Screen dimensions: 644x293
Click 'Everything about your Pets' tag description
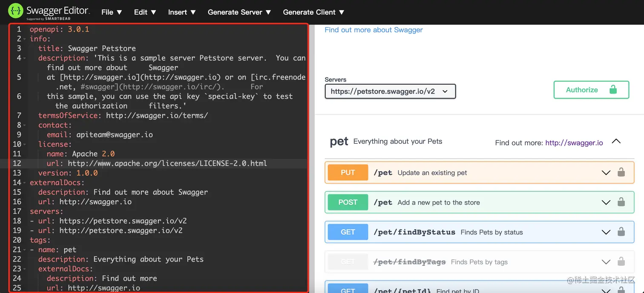[x=398, y=141]
